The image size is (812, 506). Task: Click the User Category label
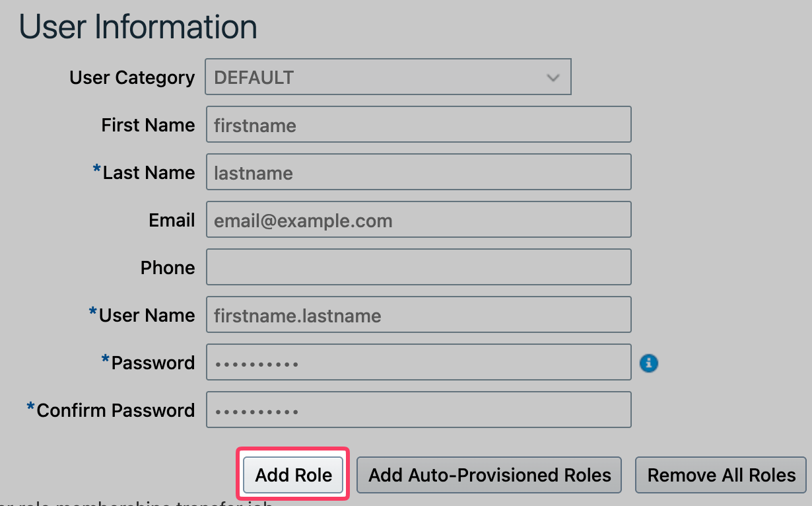132,78
